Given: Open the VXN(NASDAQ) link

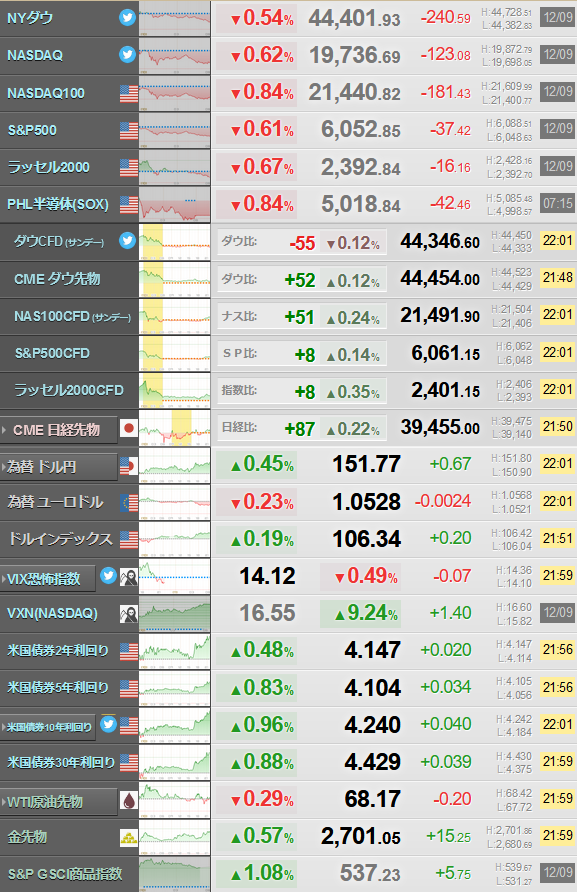Looking at the screenshot, I should (x=52, y=613).
